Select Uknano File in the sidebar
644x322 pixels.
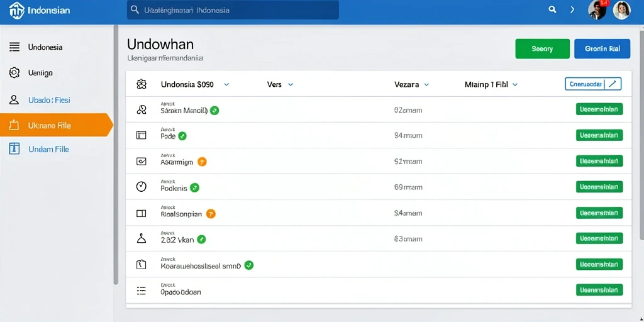(56, 125)
